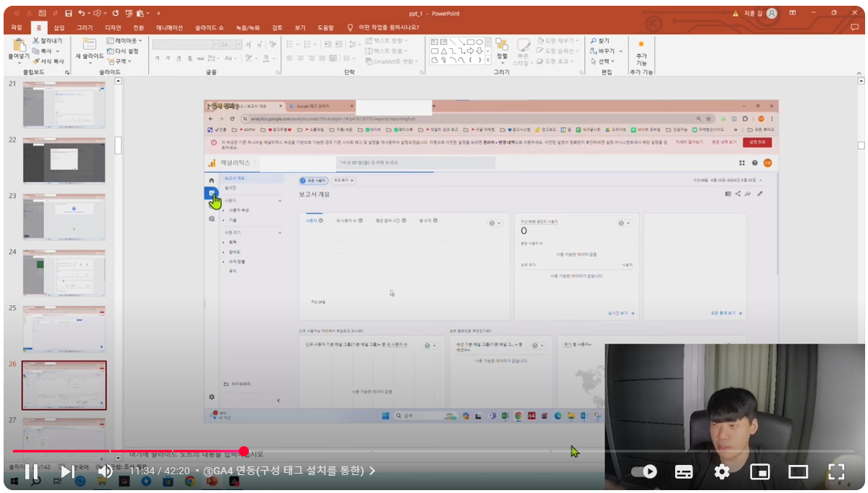This screenshot has height=493, width=868.
Task: Click the 11:34 / 42:20 time display
Action: [161, 471]
